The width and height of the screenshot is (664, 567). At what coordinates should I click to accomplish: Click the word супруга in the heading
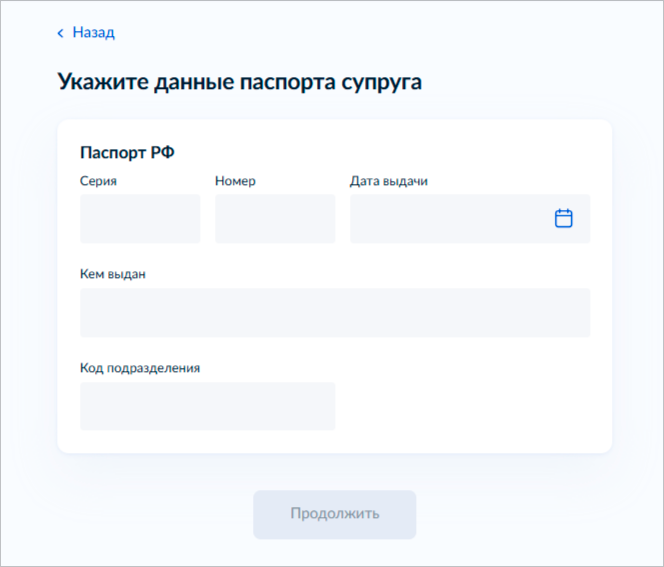[382, 83]
